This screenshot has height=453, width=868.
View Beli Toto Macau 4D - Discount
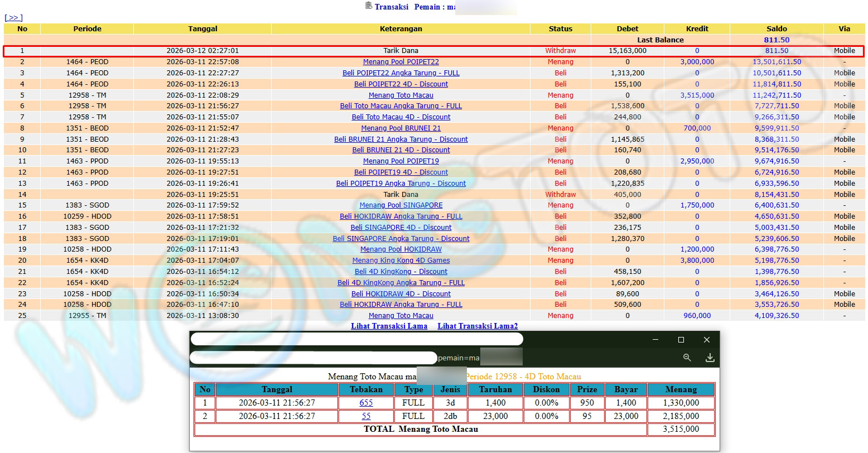click(401, 117)
